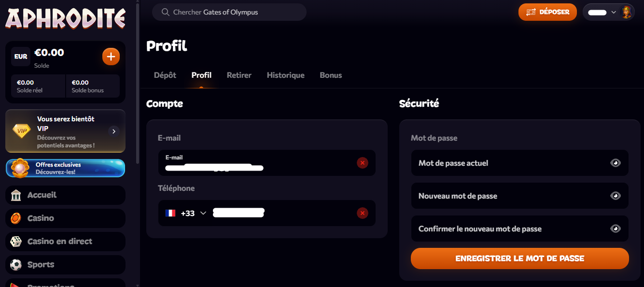
Task: Click the Déposer button
Action: (x=547, y=12)
